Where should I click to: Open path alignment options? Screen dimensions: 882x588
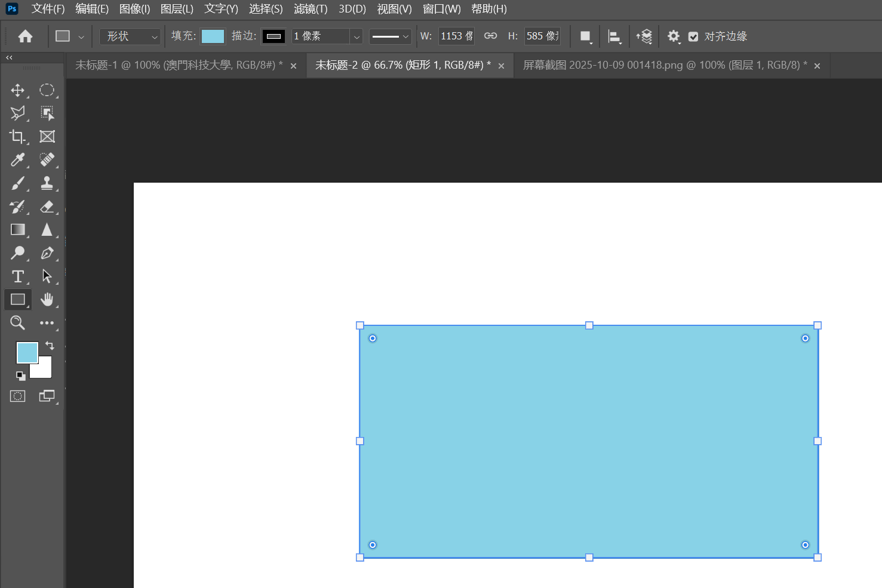[x=614, y=36]
